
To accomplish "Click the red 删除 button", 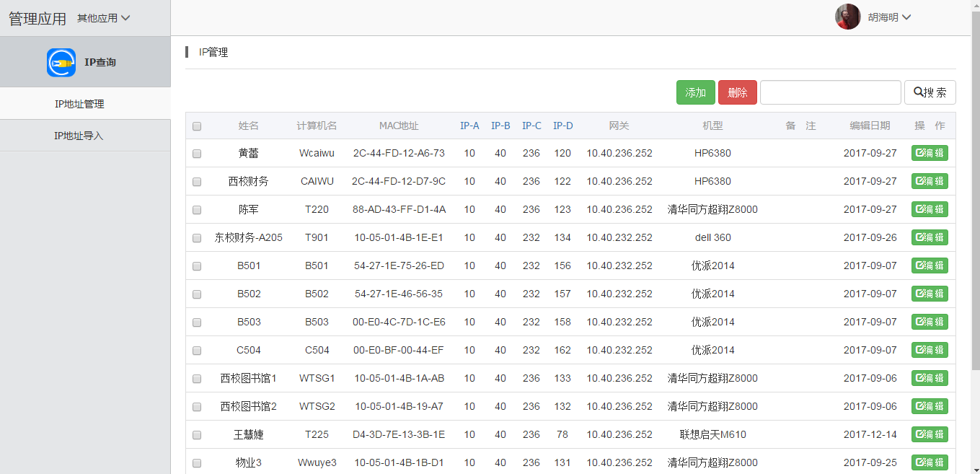I will (737, 92).
